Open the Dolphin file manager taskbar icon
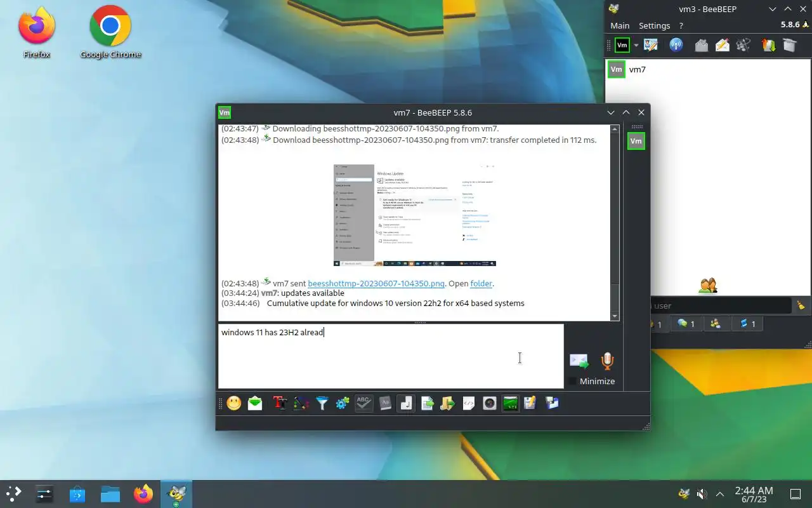 [110, 493]
